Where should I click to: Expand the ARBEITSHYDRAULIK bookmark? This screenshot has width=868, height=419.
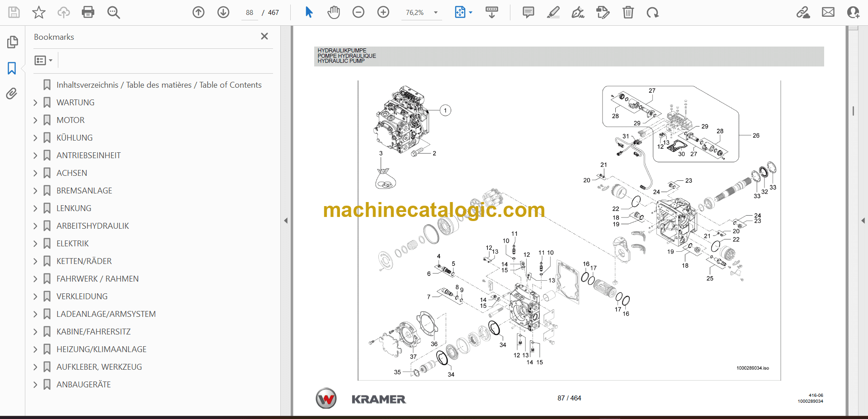pos(35,226)
